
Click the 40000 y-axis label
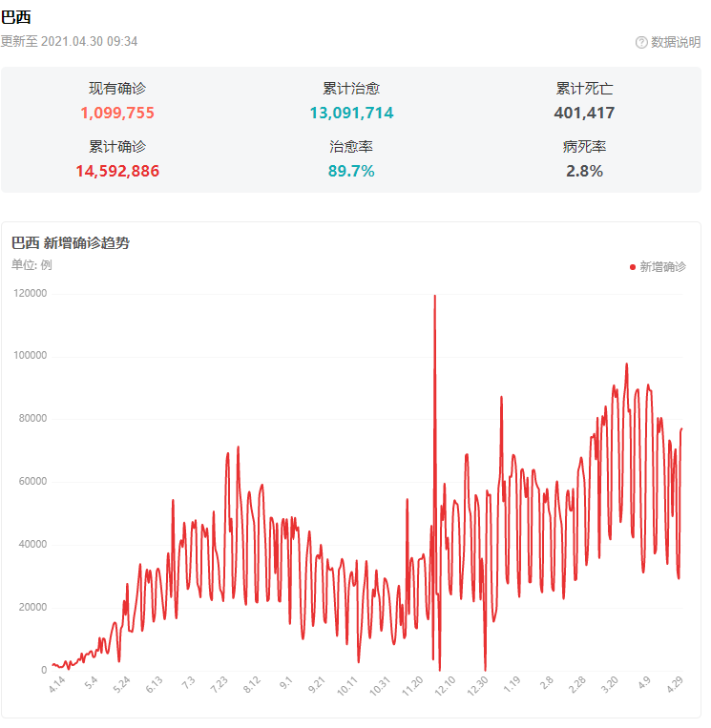coord(32,544)
